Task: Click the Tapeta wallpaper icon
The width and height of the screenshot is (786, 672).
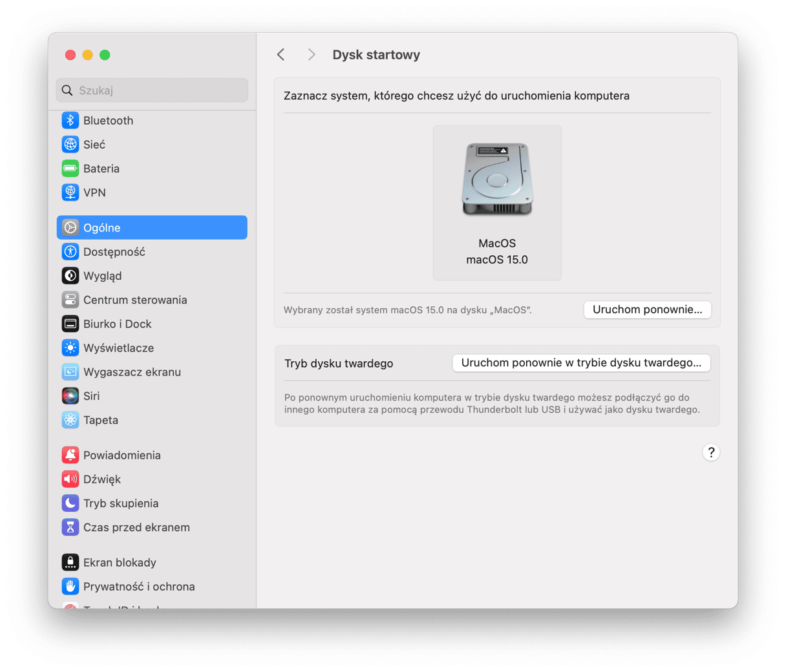Action: [x=70, y=420]
